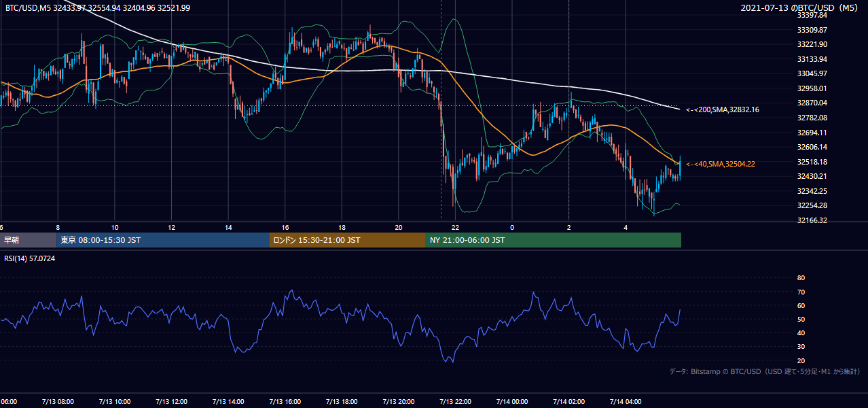Click the BTC/USD,M5 OHLC header text
This screenshot has height=408, width=868.
coord(98,7)
